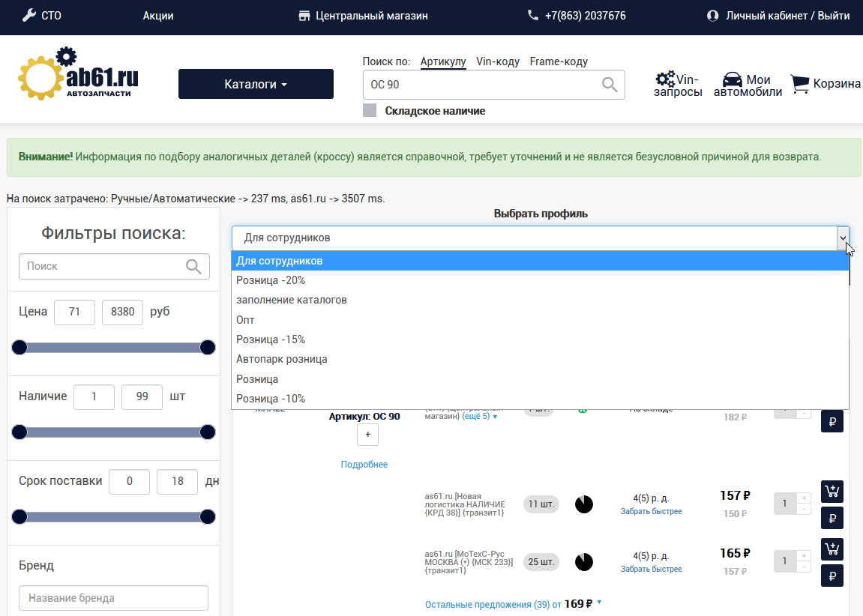Click the Подробнее link

click(x=364, y=465)
